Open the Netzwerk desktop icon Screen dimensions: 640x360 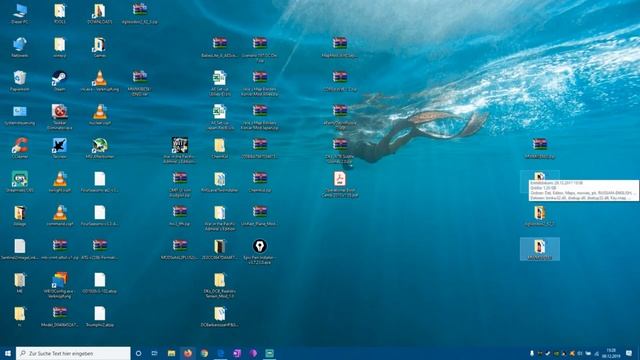tap(20, 47)
